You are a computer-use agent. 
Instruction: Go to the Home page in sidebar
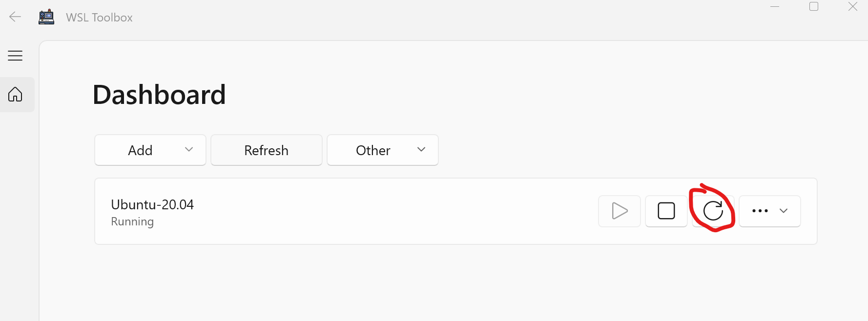click(x=15, y=94)
